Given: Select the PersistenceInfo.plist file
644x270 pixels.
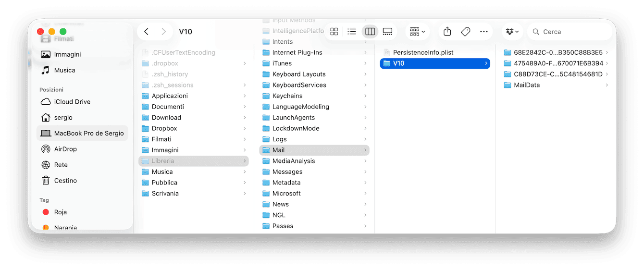Looking at the screenshot, I should click(435, 52).
